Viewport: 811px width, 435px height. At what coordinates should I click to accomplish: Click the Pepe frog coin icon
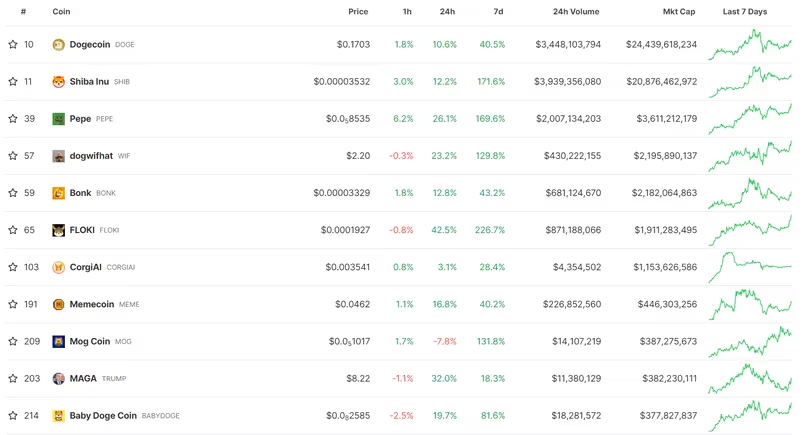point(59,119)
